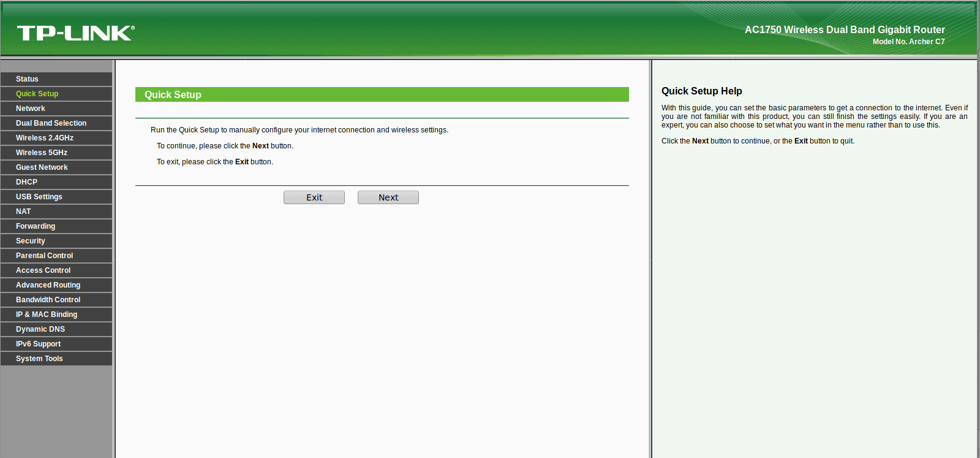Image resolution: width=980 pixels, height=458 pixels.
Task: Open DHCP settings
Action: pos(56,182)
